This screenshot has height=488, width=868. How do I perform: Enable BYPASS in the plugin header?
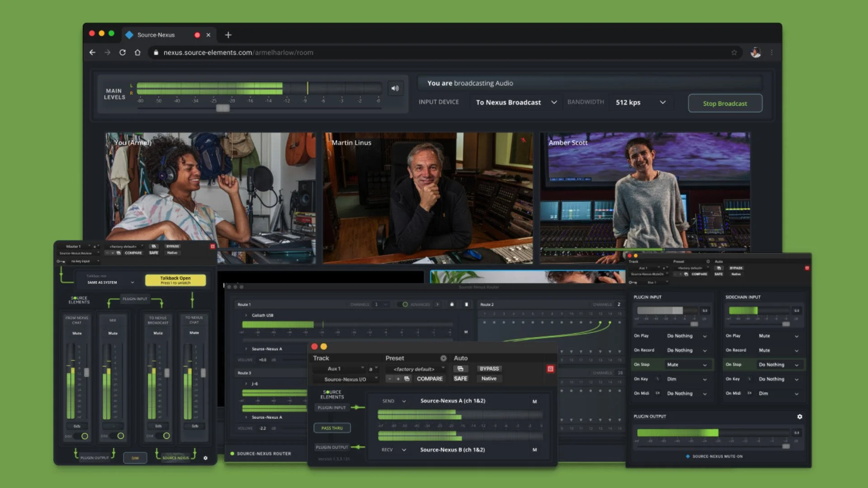point(489,369)
